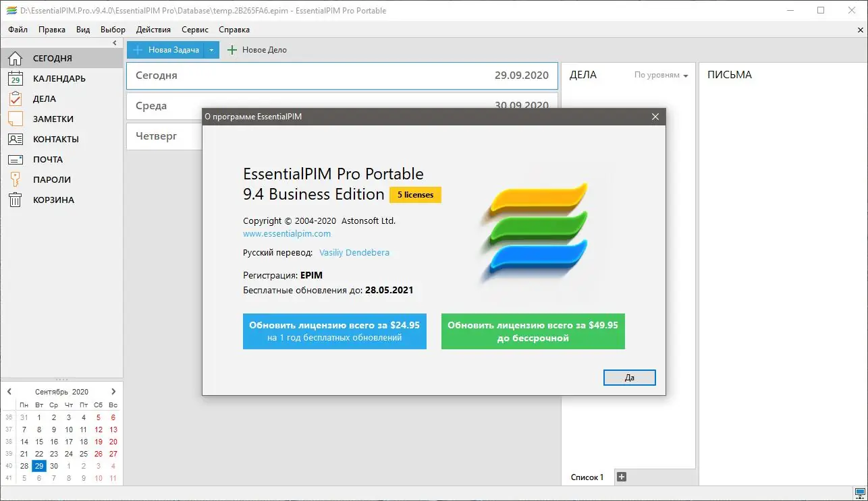This screenshot has width=868, height=501.
Task: Go to previous month in mini calendar
Action: point(9,392)
